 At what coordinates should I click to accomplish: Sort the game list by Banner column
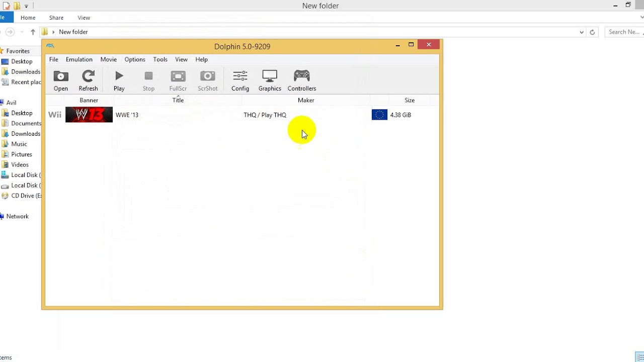(89, 100)
